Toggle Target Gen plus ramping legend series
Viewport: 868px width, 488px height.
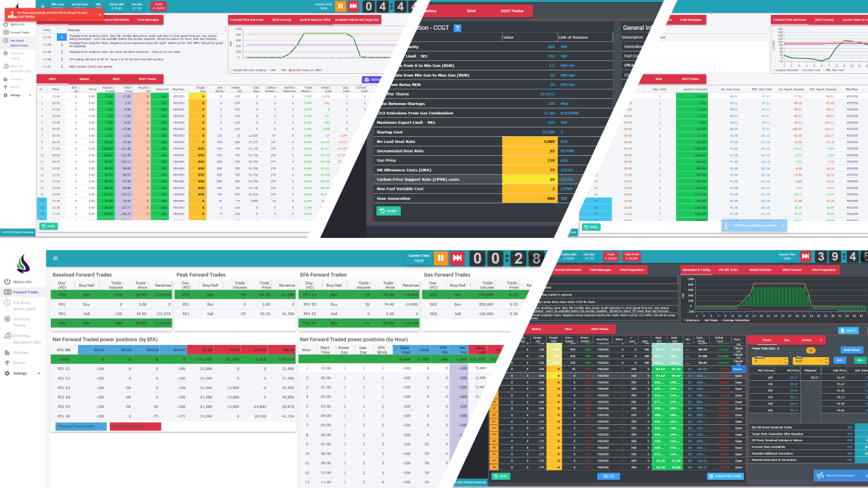(x=247, y=70)
